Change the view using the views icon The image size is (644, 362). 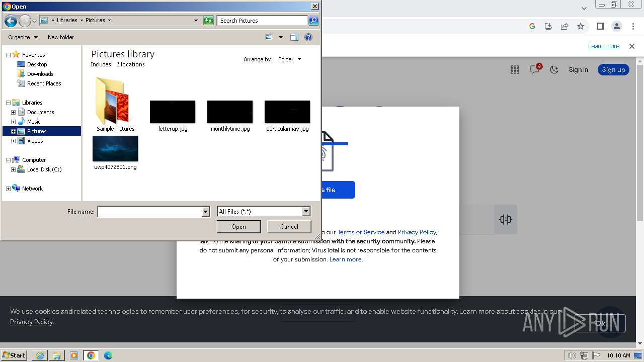point(269,37)
